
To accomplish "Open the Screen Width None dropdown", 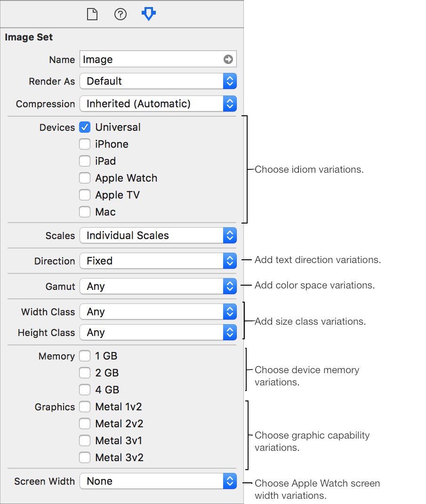I will 158,481.
